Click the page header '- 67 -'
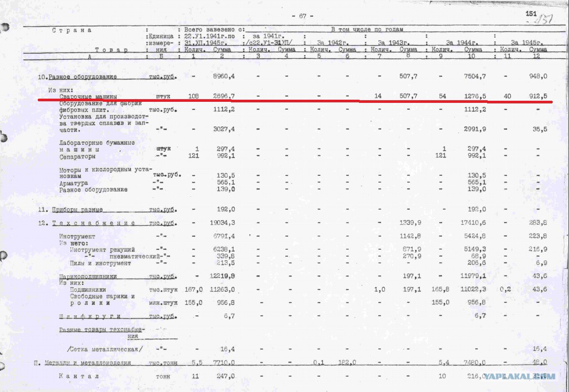This screenshot has height=392, width=569. pos(302,16)
